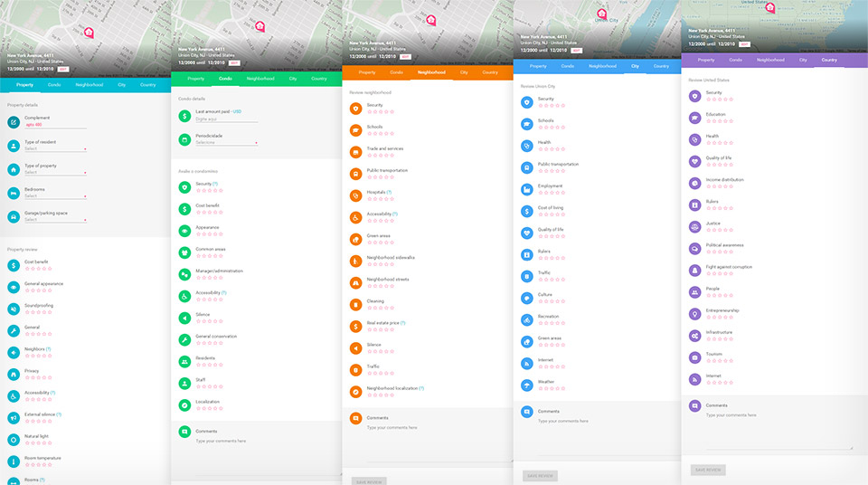Click the orange Hospitals icon

(x=356, y=195)
